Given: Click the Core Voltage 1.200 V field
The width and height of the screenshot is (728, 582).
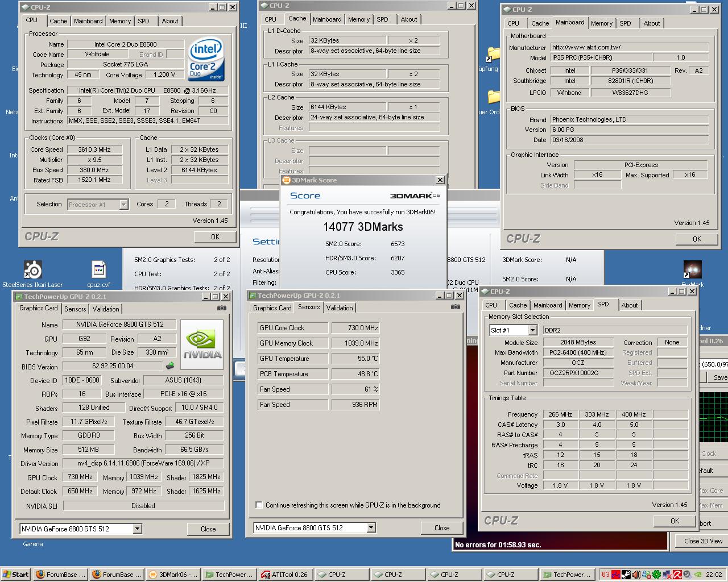Looking at the screenshot, I should click(x=164, y=74).
